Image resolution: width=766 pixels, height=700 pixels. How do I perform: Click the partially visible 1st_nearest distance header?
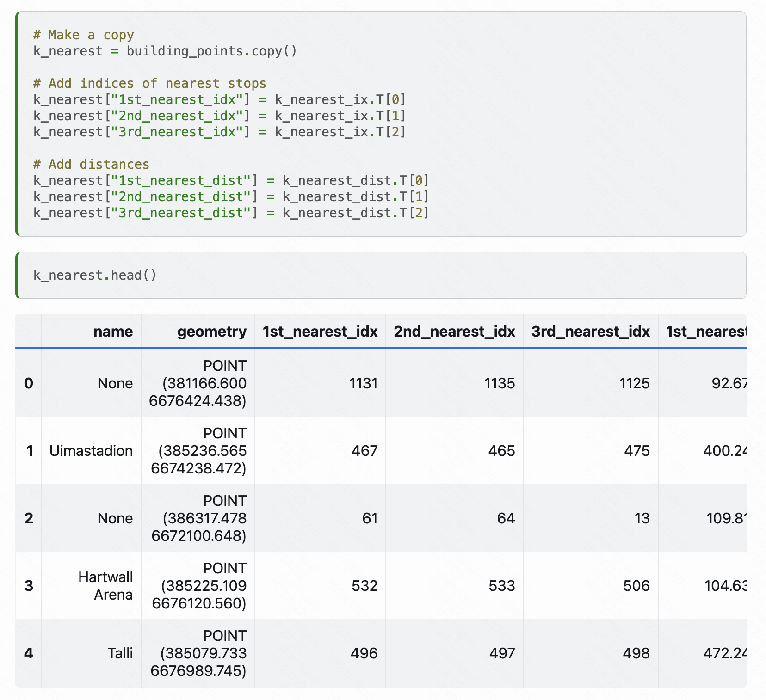coord(705,332)
